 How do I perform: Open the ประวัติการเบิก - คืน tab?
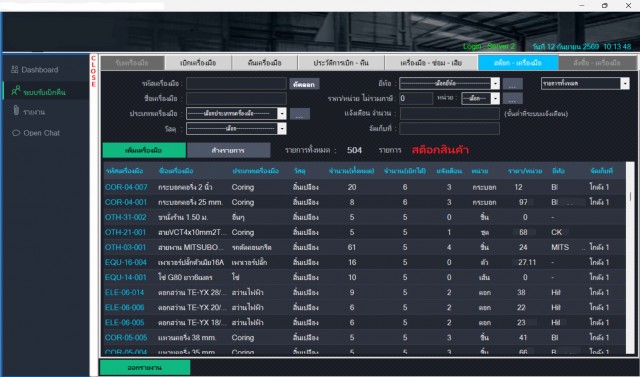pos(341,63)
